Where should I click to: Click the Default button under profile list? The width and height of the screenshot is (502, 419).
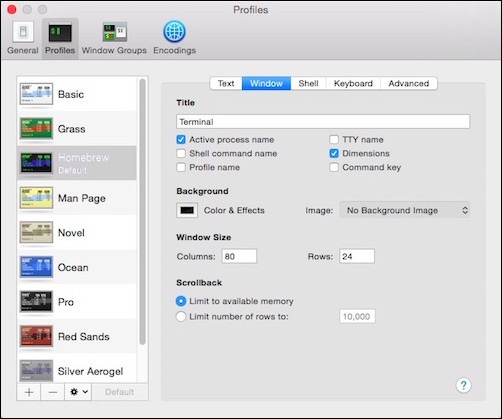(x=120, y=392)
